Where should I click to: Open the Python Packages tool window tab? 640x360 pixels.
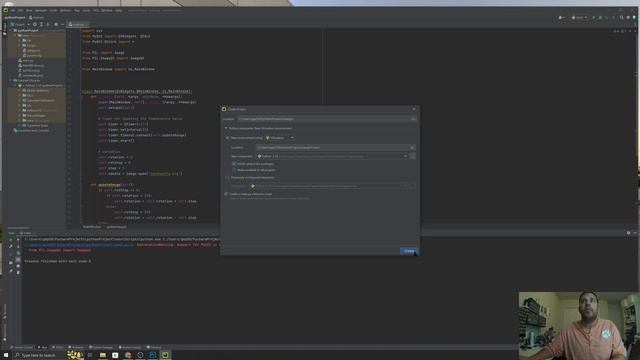[x=101, y=347]
